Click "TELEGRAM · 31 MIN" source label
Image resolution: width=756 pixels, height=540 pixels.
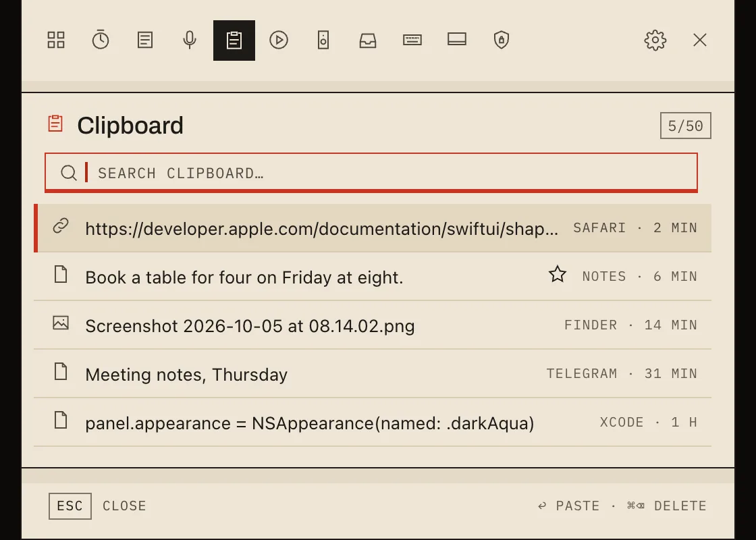click(x=622, y=374)
